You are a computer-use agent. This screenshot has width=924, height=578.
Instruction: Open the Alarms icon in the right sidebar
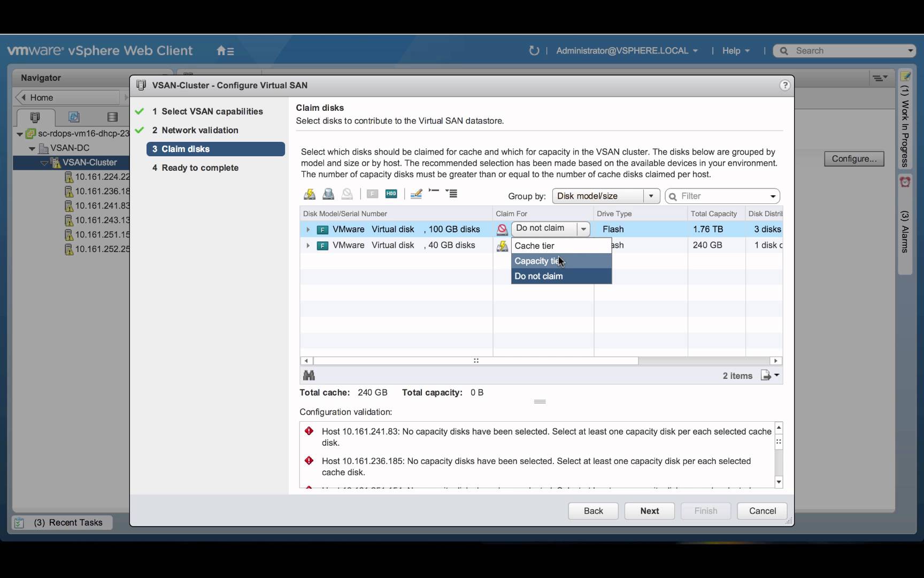point(905,182)
